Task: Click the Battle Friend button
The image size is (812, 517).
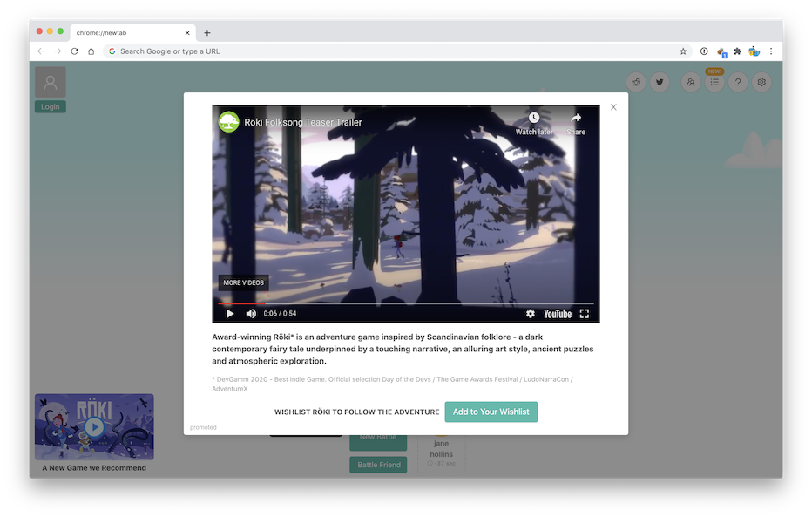Action: pyautogui.click(x=378, y=465)
